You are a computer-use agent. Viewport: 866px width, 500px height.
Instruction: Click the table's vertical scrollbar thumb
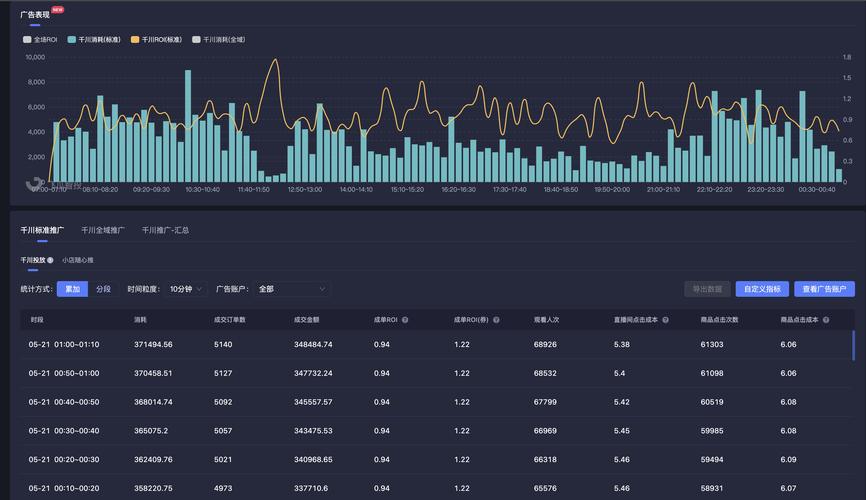(853, 345)
